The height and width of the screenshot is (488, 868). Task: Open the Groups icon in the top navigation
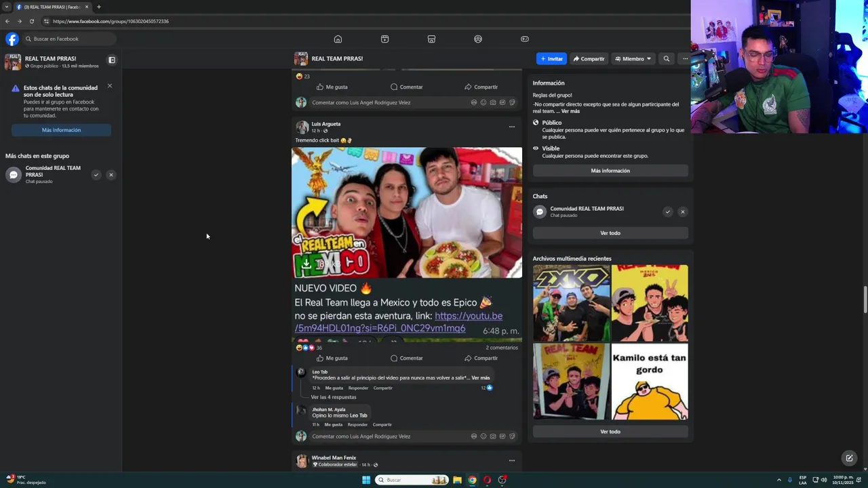[x=478, y=39]
